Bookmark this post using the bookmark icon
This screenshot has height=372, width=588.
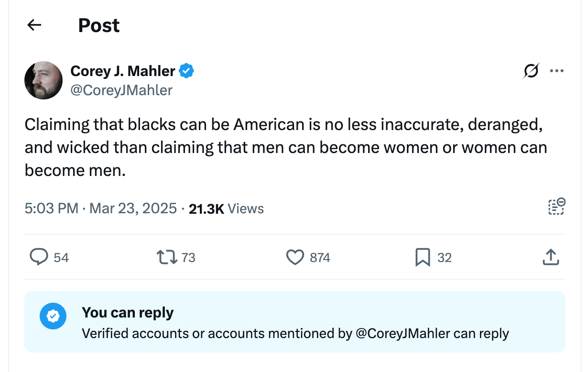(x=422, y=257)
